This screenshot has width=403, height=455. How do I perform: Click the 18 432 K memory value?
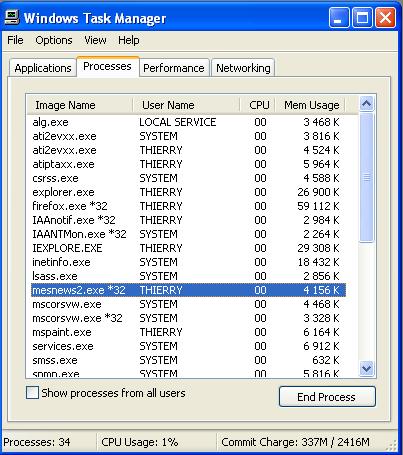[x=318, y=262]
